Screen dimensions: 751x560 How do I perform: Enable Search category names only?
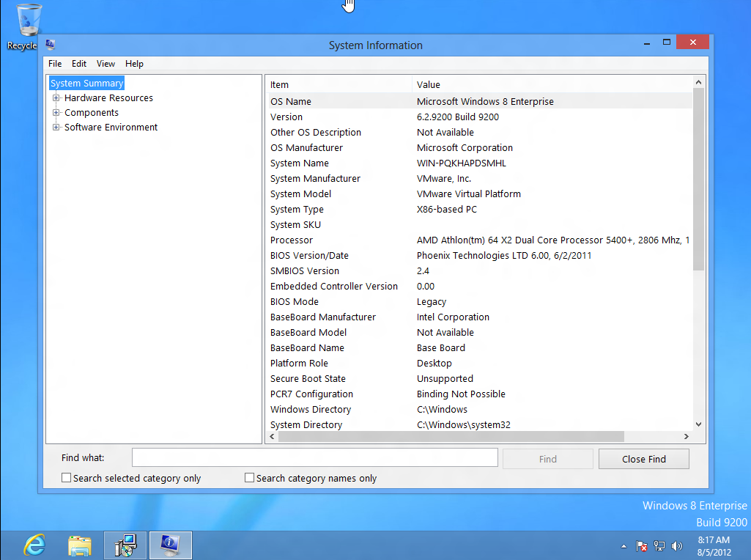(249, 478)
